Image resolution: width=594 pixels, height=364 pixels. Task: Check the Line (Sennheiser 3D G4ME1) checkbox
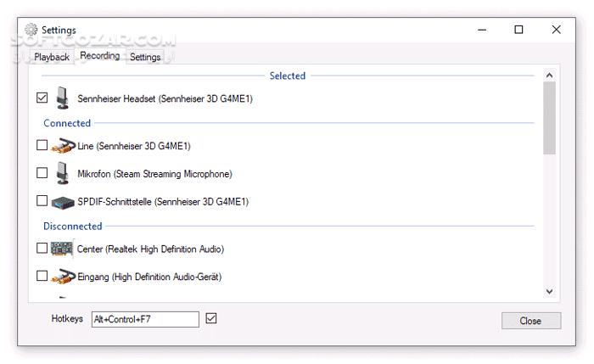click(x=42, y=146)
